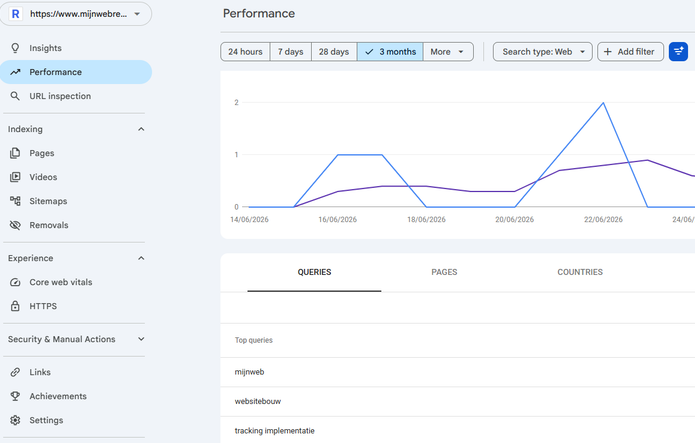Screen dimensions: 695x445
Task: Open the Links report
Action: coord(76,372)
